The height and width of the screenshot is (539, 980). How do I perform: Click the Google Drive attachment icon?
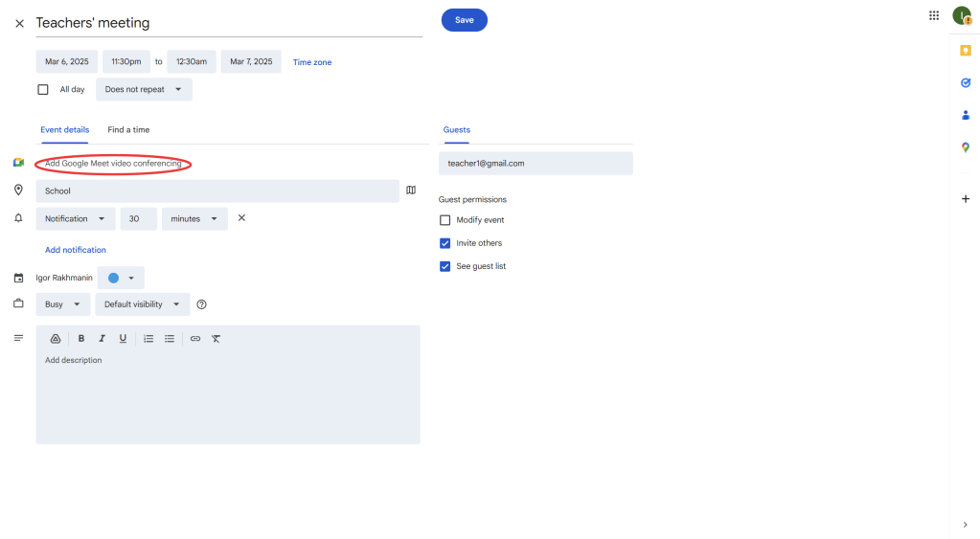[56, 339]
